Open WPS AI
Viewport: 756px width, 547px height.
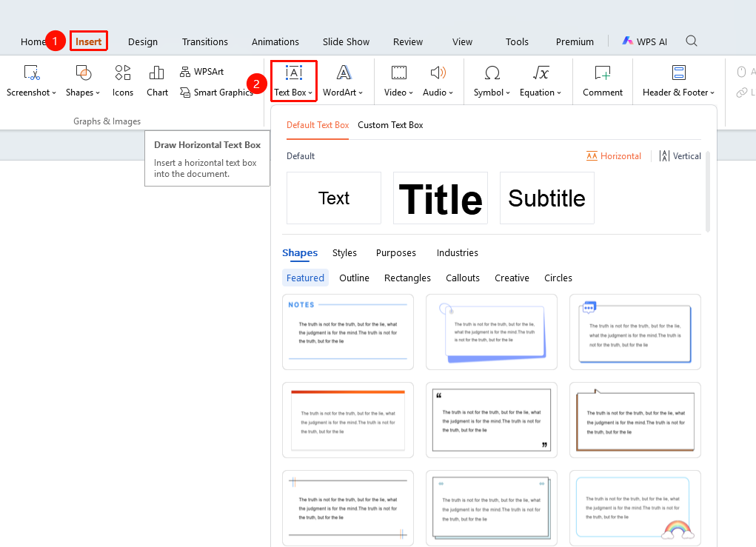[x=645, y=41]
